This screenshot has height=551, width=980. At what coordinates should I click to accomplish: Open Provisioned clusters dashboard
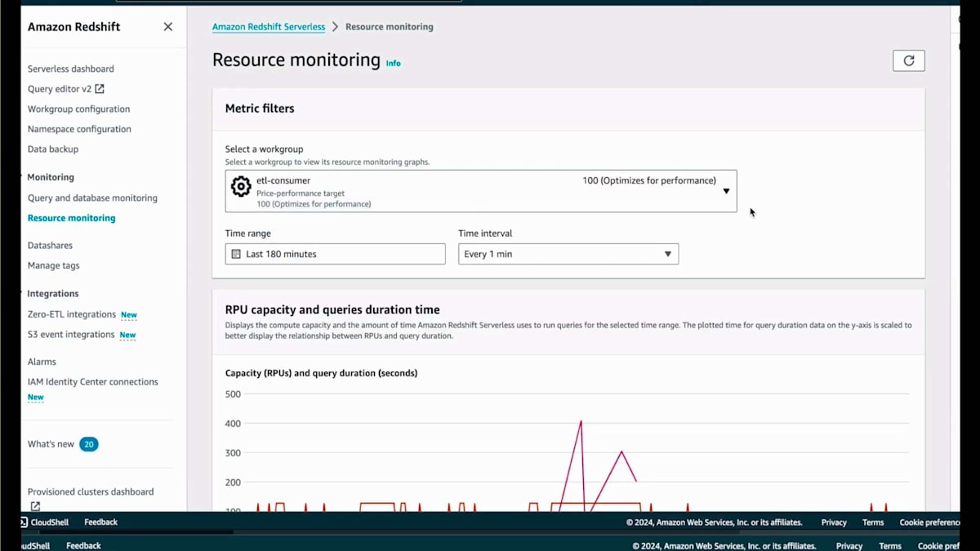tap(91, 491)
